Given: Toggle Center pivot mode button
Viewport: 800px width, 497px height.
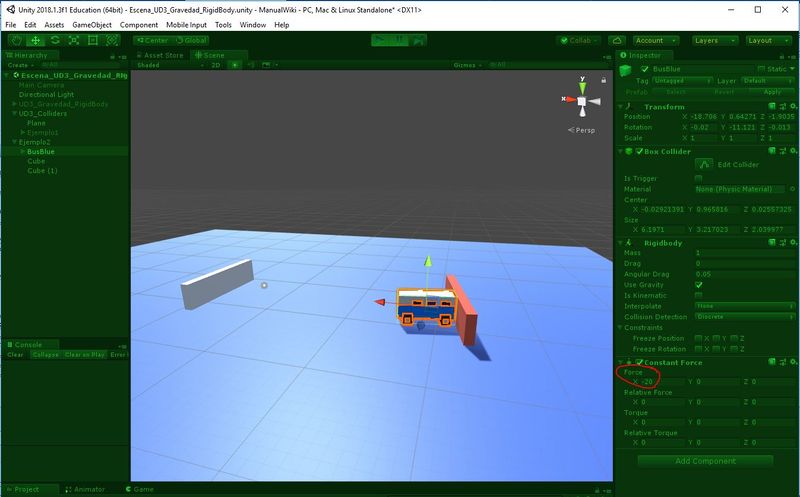Looking at the screenshot, I should click(x=152, y=40).
